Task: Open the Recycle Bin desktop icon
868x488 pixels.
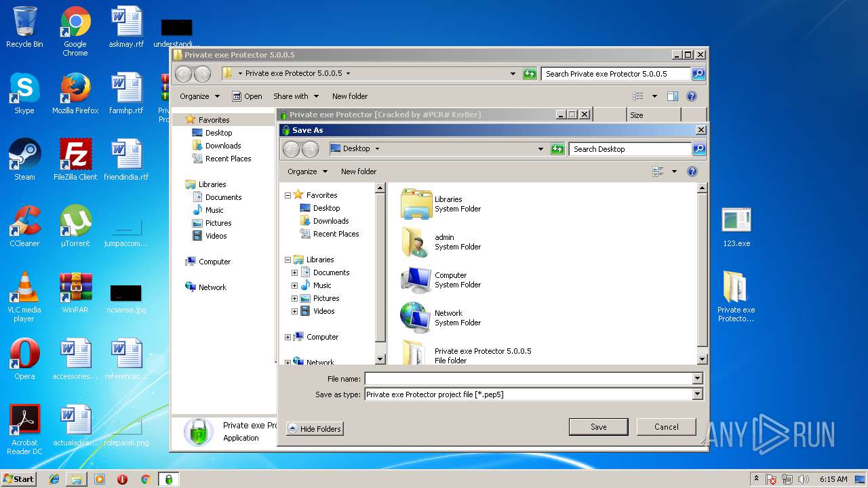Action: click(24, 27)
